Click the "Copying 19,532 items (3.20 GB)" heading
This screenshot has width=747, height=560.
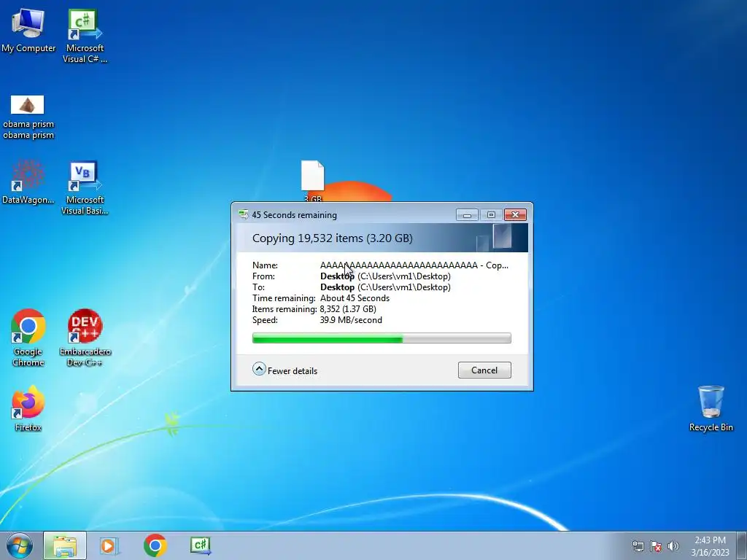pos(333,238)
